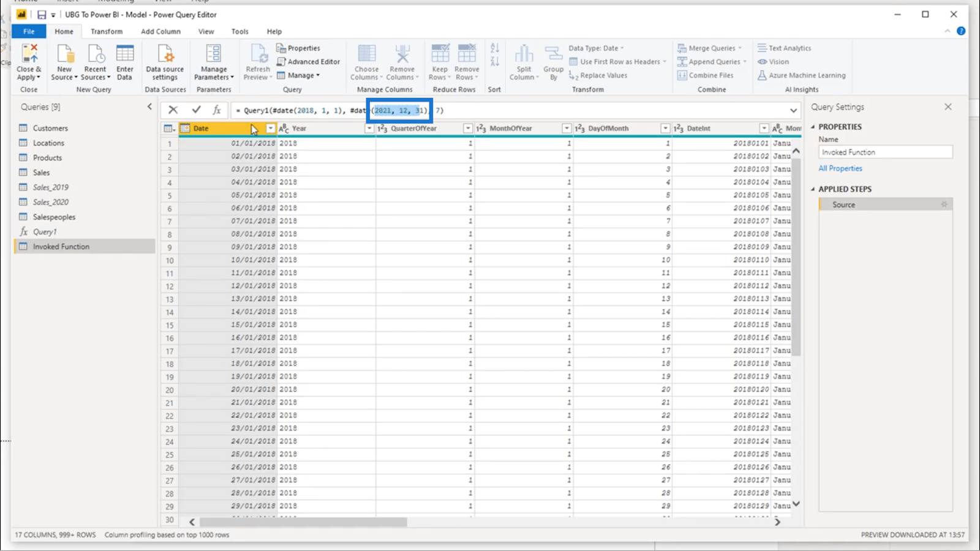Open query Properties
The width and height of the screenshot is (980, 551).
pyautogui.click(x=298, y=48)
